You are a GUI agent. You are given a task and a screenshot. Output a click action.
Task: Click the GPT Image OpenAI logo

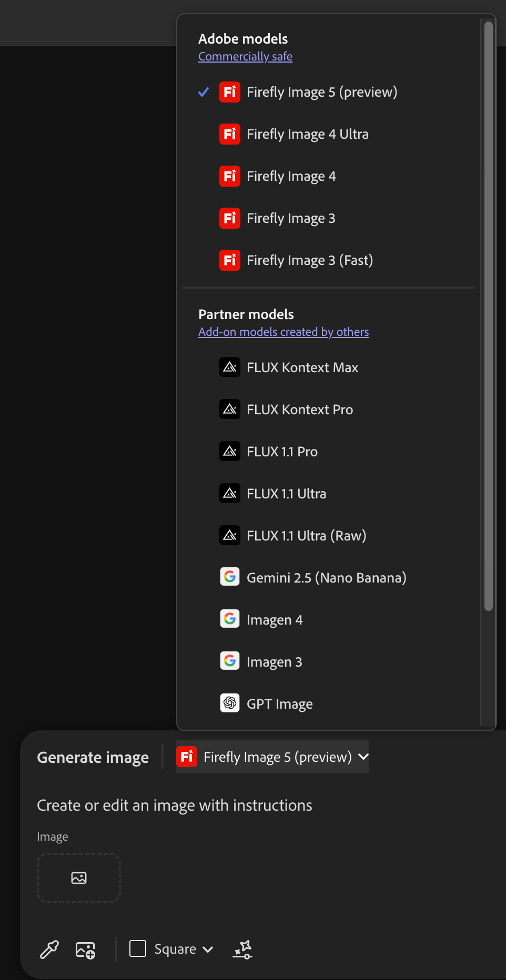pos(229,703)
